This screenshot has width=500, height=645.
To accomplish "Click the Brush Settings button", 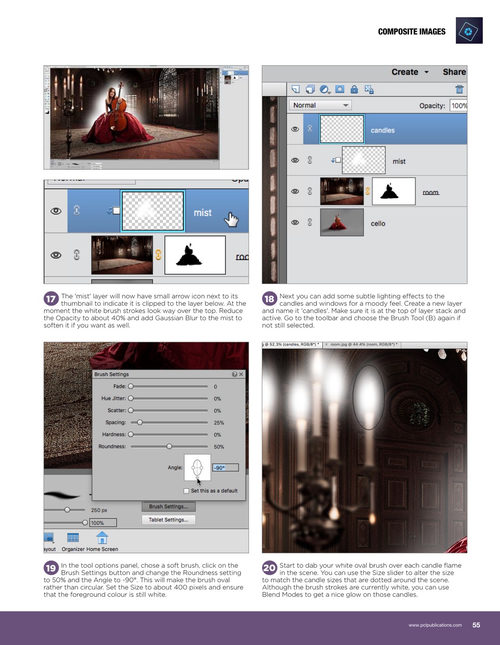I will click(x=169, y=506).
